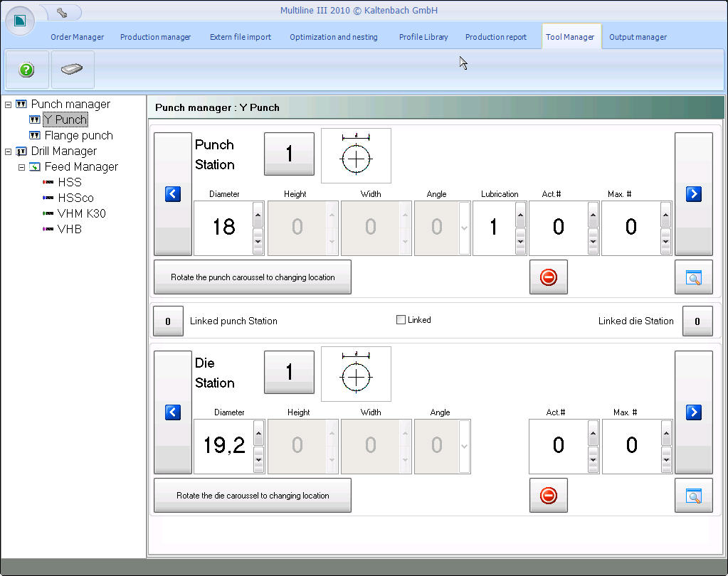Open the Profile Library tab
Viewport: 728px width, 576px height.
423,37
